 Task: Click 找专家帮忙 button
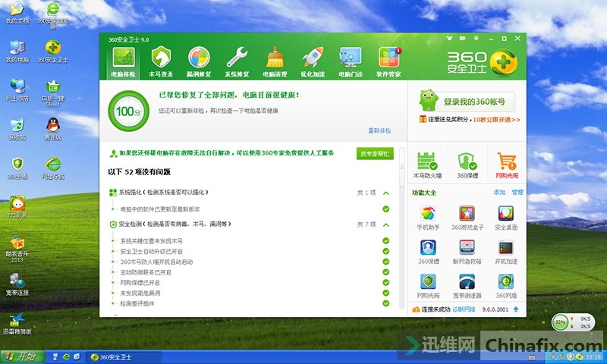pyautogui.click(x=375, y=154)
